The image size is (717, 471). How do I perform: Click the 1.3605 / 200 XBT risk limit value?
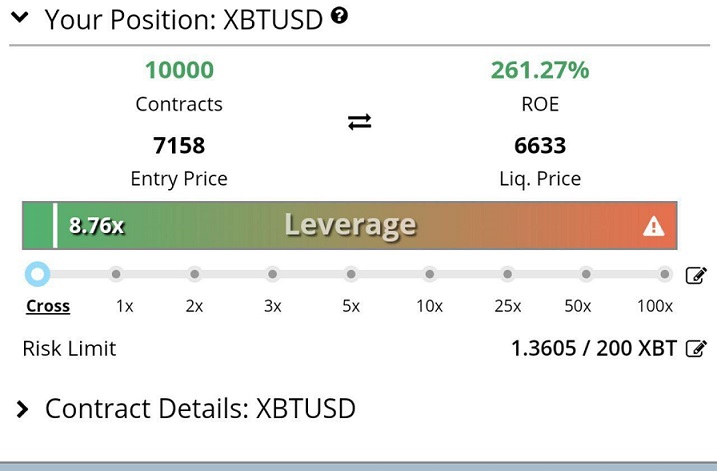[x=594, y=348]
